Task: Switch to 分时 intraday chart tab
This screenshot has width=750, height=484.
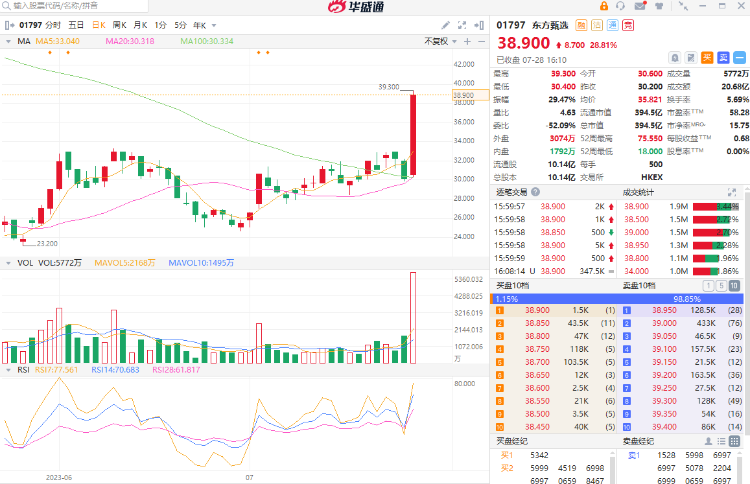Action: coord(52,24)
